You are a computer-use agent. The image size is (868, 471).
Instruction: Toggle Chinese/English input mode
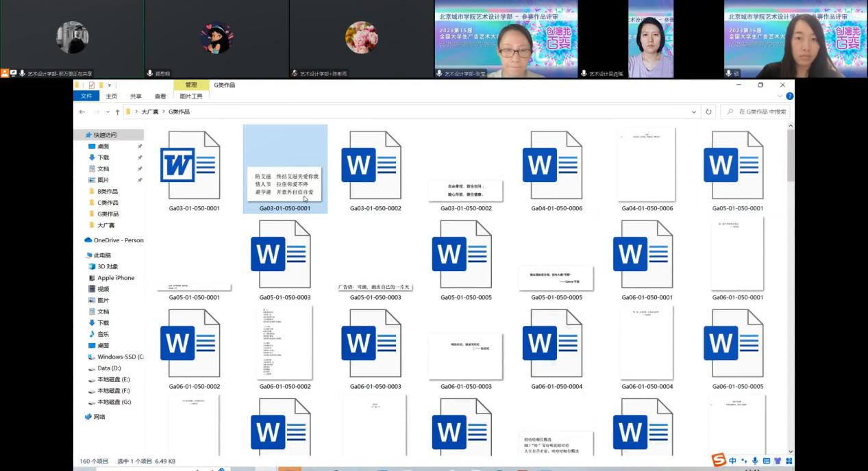732,461
